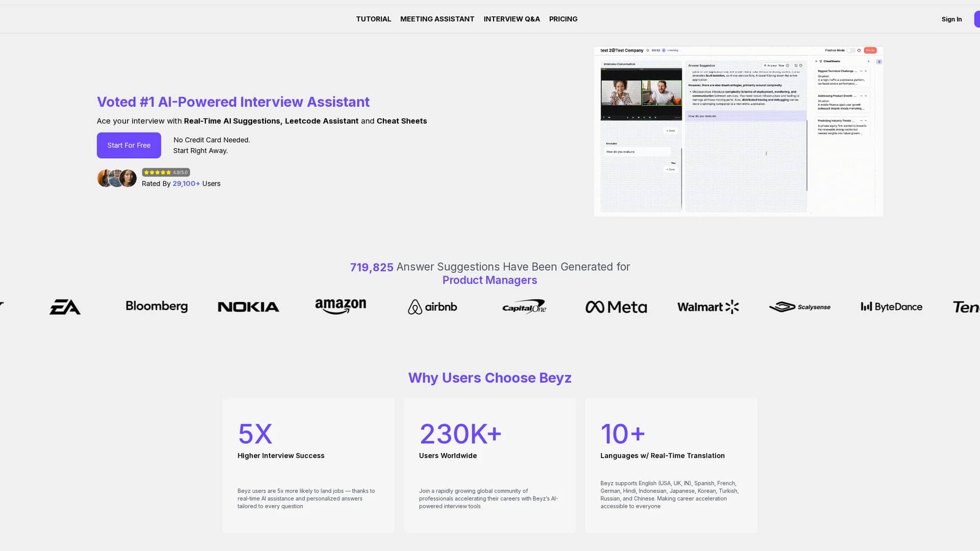Click the 'Users Worldwide' label
The width and height of the screenshot is (980, 551).
tap(448, 456)
